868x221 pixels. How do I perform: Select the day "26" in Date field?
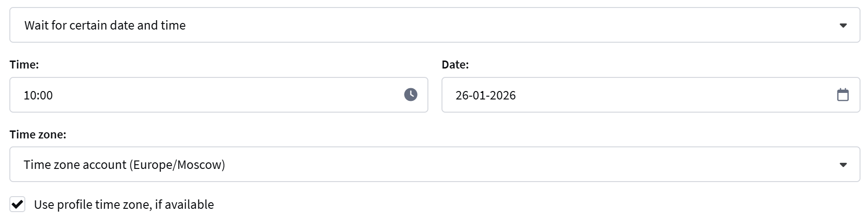coord(462,95)
